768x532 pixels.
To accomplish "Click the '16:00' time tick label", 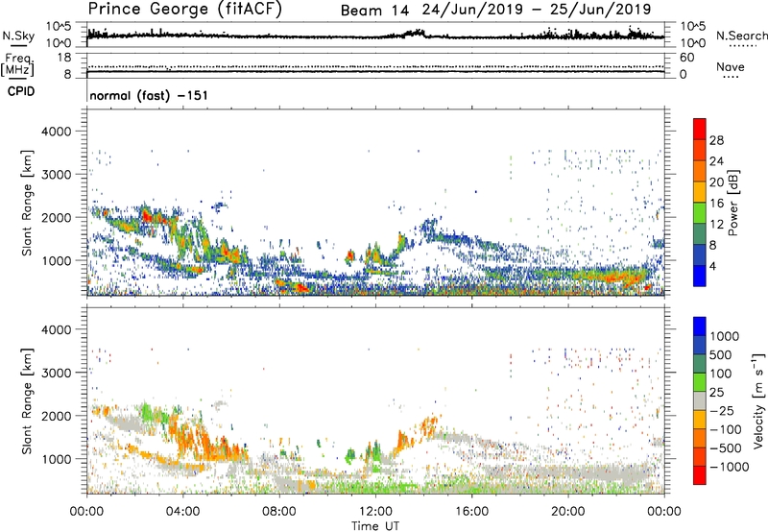I will pyautogui.click(x=471, y=512).
